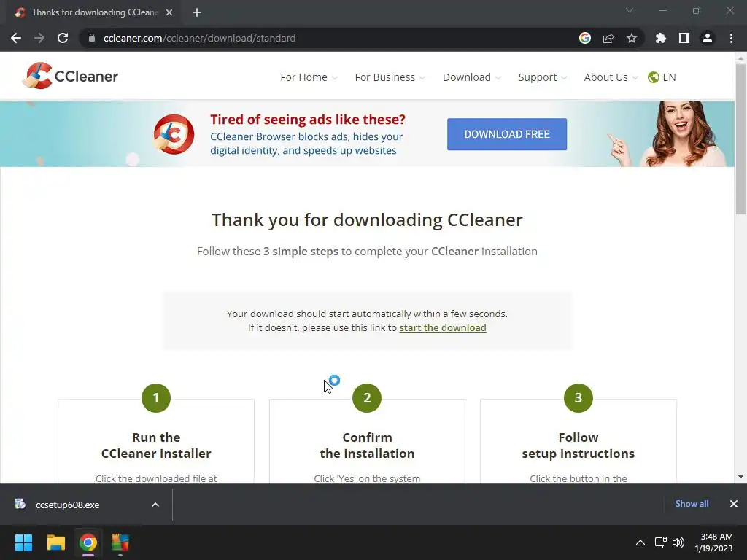747x560 pixels.
Task: Click the Thank you for downloading heading
Action: coord(368,219)
